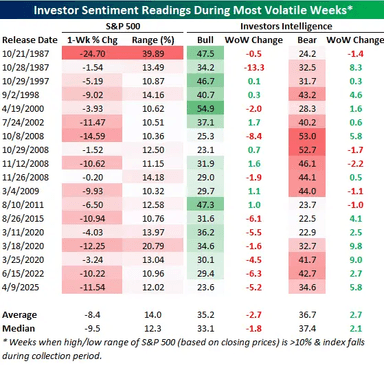
Task: Click the 4/9/2025 release date
Action: 20,287
